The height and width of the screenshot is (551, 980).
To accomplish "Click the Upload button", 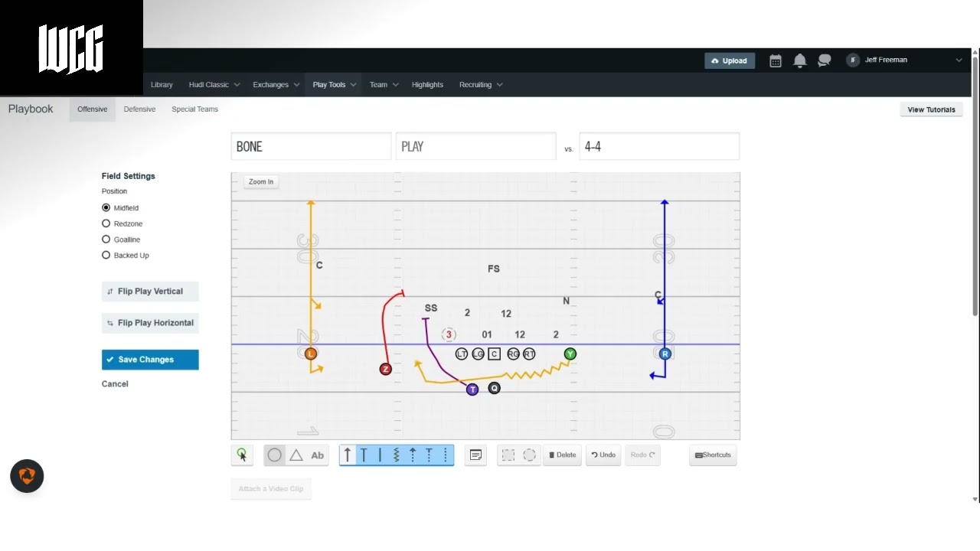I will pyautogui.click(x=730, y=61).
